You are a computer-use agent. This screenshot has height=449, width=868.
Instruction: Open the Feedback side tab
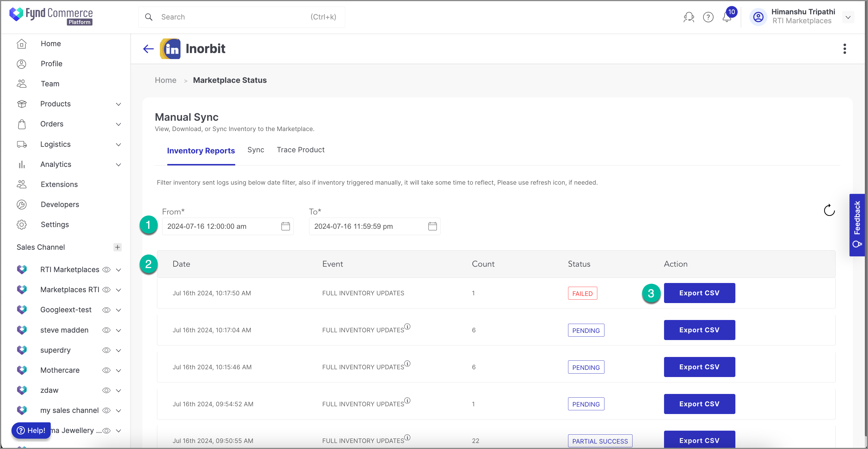857,225
